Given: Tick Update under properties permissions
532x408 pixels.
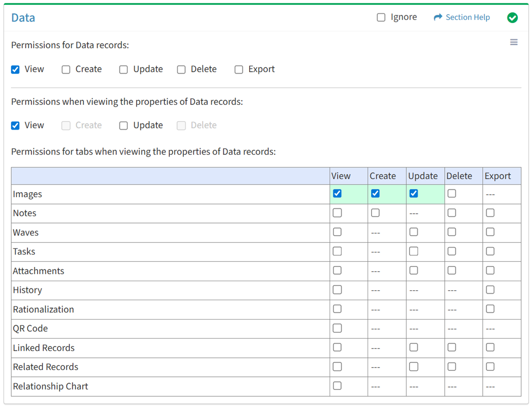Looking at the screenshot, I should point(124,125).
